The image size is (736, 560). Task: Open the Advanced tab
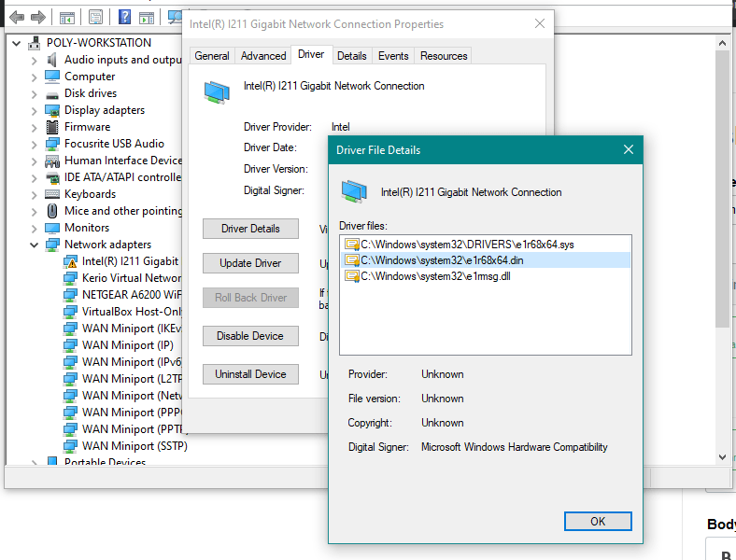coord(263,56)
